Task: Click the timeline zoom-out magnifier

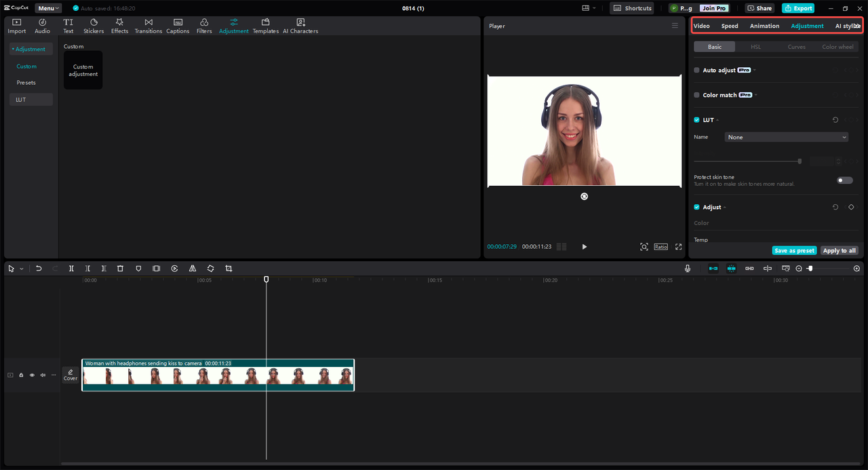Action: (799, 269)
